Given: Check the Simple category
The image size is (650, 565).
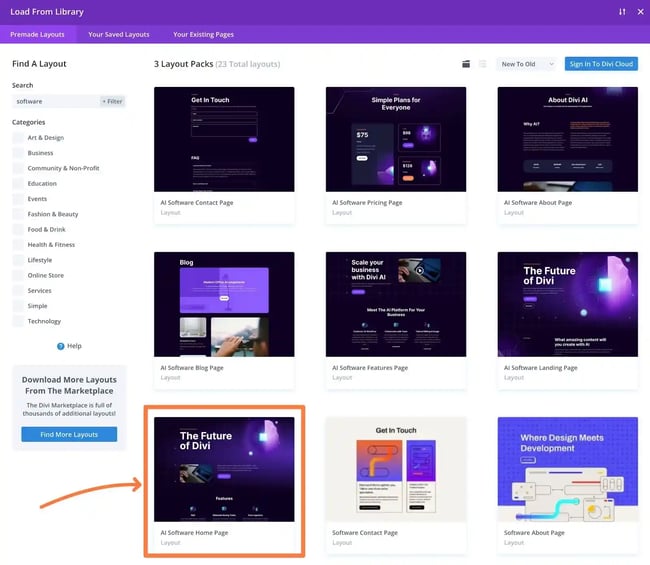Looking at the screenshot, I should coord(18,306).
